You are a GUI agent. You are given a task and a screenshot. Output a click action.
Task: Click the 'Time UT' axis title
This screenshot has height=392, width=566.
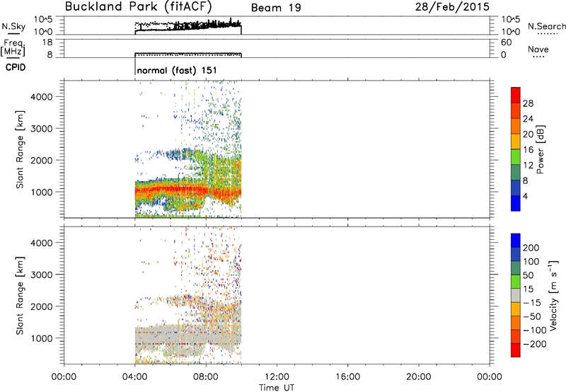pyautogui.click(x=277, y=387)
